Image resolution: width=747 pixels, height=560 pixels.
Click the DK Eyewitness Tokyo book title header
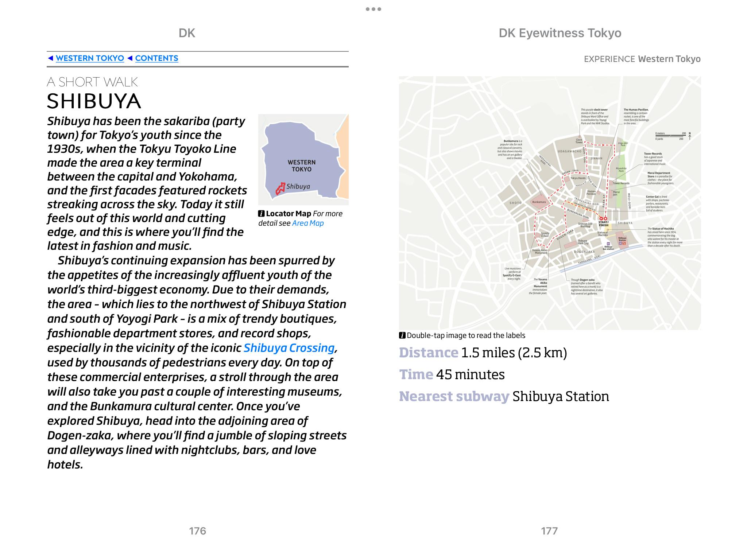pyautogui.click(x=560, y=33)
